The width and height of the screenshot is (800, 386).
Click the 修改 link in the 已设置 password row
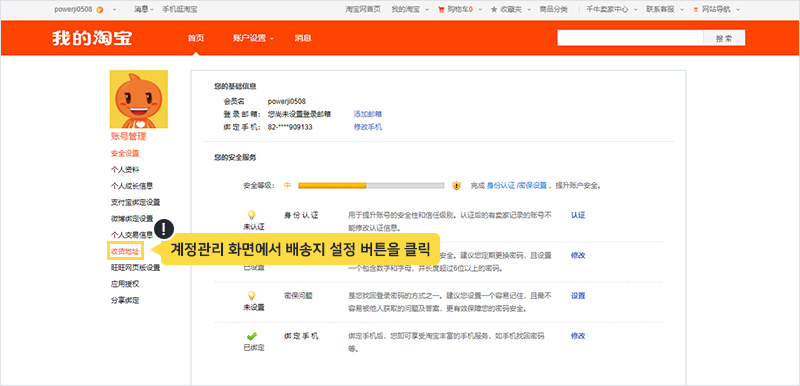tap(578, 255)
